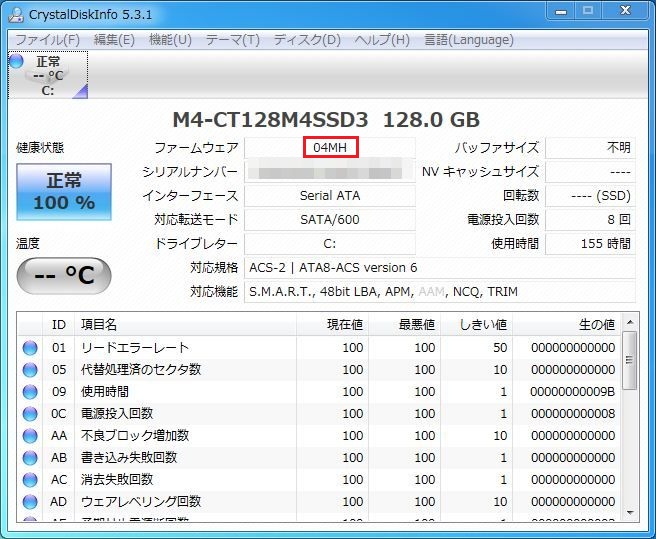Click the power on hours 155 時間
Image resolution: width=656 pixels, height=539 pixels.
[590, 244]
